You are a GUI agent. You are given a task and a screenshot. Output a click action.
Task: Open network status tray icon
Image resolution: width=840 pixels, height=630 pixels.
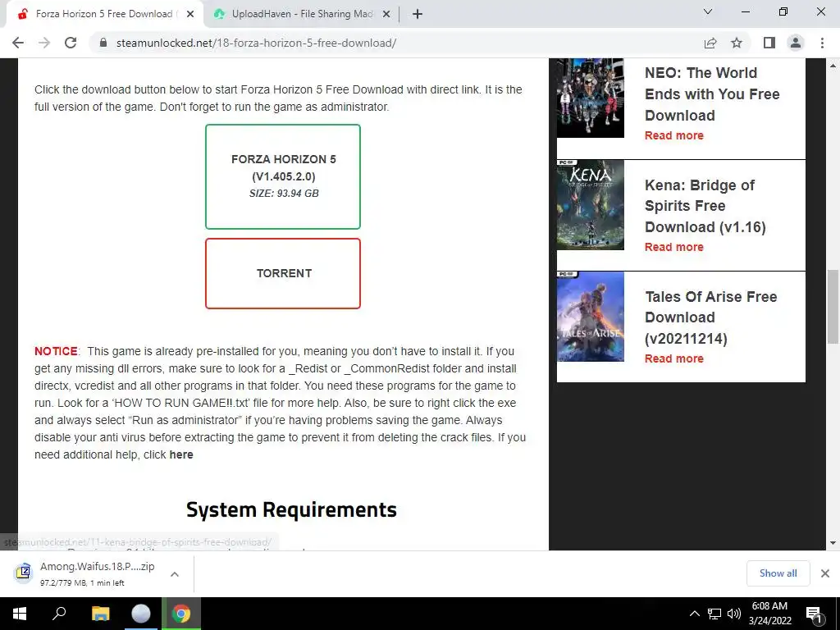714,614
